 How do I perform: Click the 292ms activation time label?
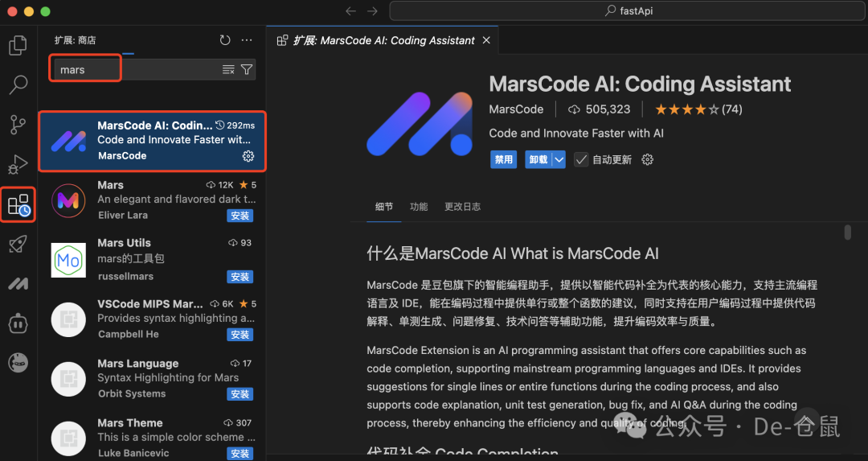[235, 126]
